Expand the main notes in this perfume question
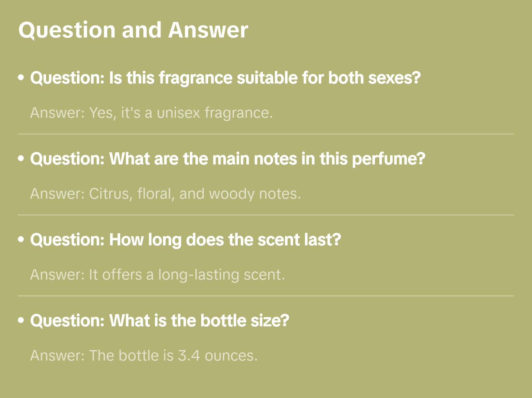Viewport: 532px width, 398px height. tap(227, 159)
